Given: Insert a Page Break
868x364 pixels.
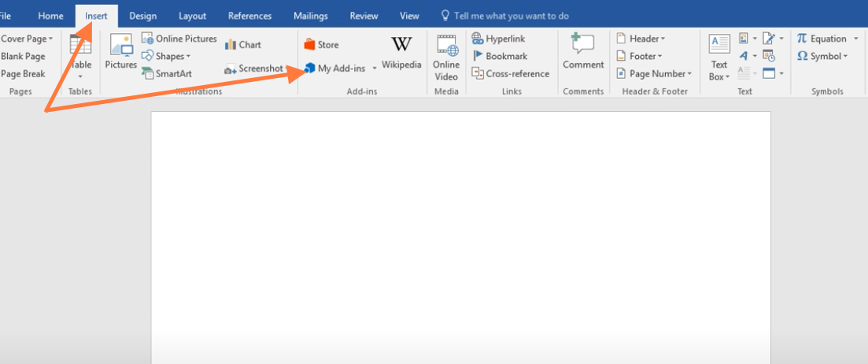Looking at the screenshot, I should point(23,74).
